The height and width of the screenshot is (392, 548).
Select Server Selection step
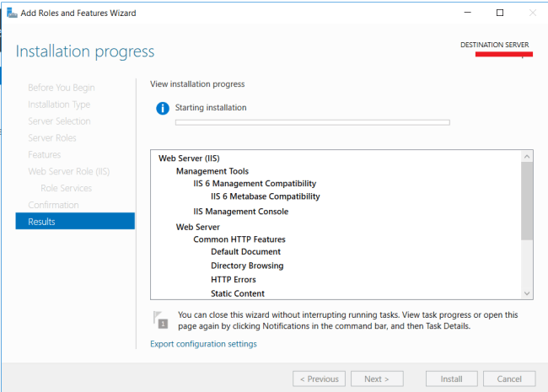pos(59,121)
